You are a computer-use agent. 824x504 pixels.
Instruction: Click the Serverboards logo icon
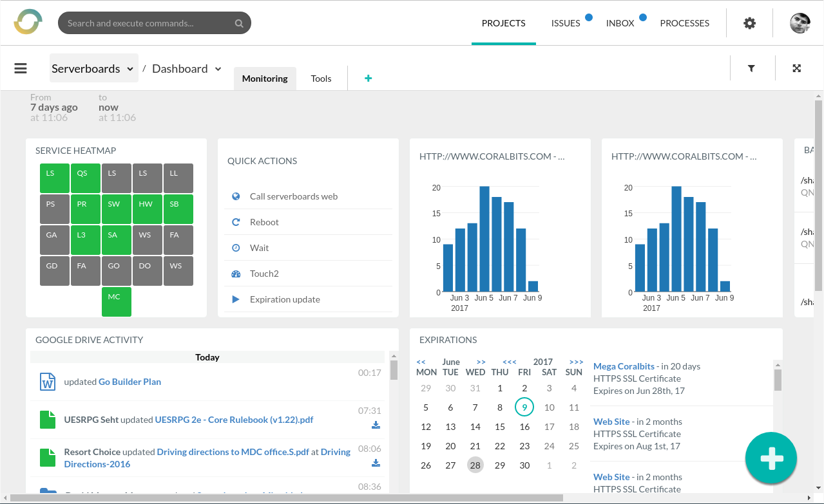28,23
